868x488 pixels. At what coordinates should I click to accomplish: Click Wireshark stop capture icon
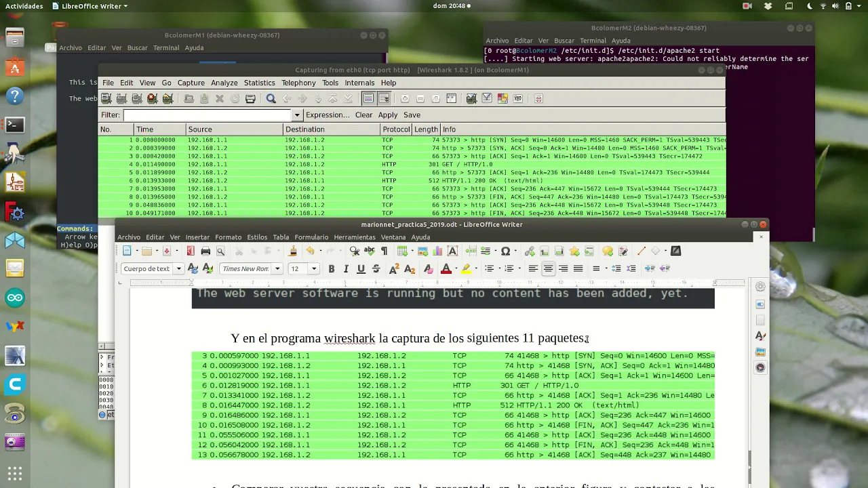[153, 98]
